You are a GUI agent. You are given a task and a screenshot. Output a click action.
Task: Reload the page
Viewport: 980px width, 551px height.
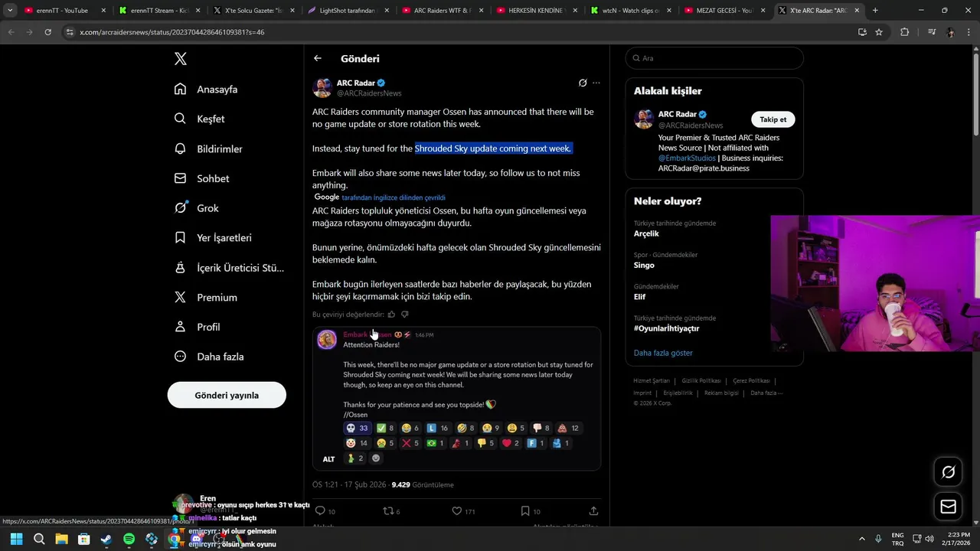click(x=47, y=32)
